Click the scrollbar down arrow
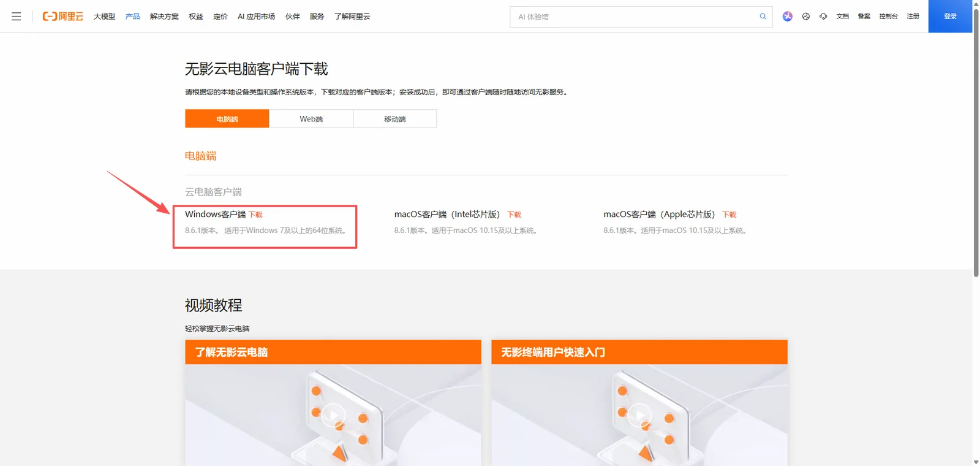The image size is (980, 466). click(976, 462)
